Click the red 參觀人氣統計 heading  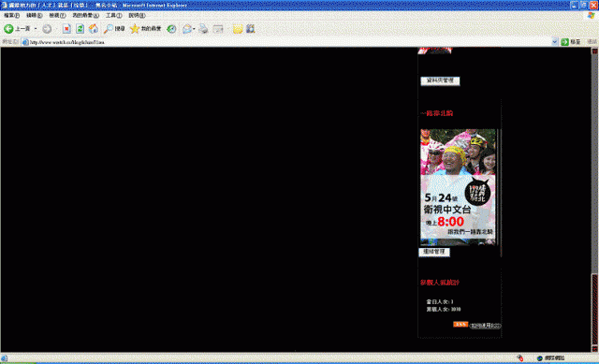click(440, 283)
